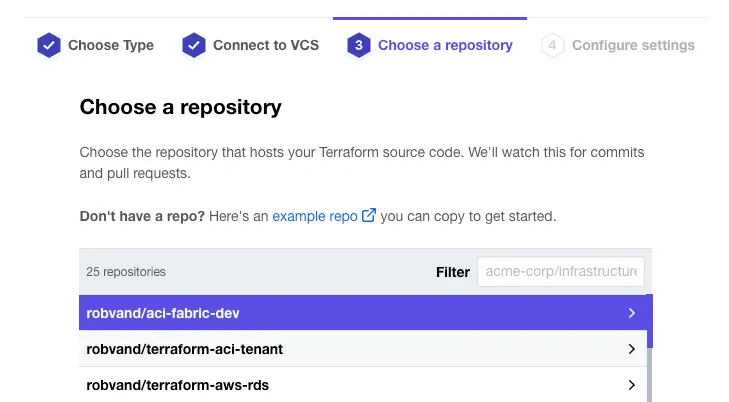Jump to the Configure settings step
729x402 pixels.
(x=633, y=45)
